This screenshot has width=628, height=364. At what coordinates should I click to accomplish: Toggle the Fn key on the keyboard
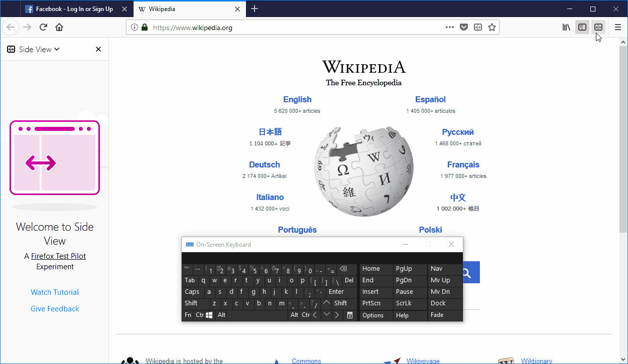click(x=187, y=315)
